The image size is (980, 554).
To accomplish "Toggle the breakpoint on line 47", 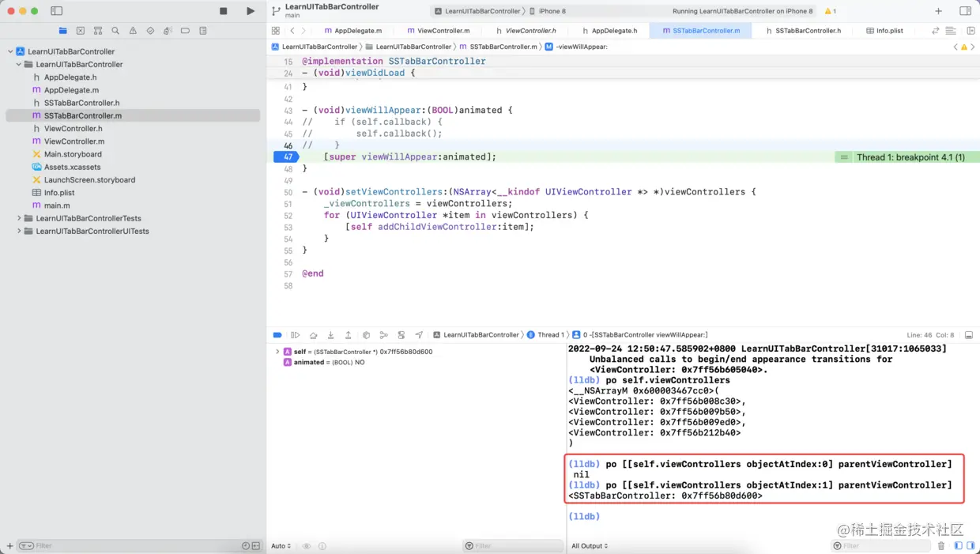I will (285, 156).
